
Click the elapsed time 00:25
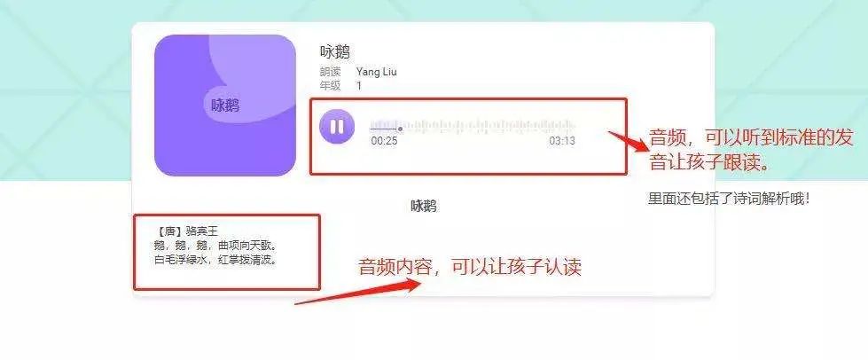pyautogui.click(x=384, y=141)
